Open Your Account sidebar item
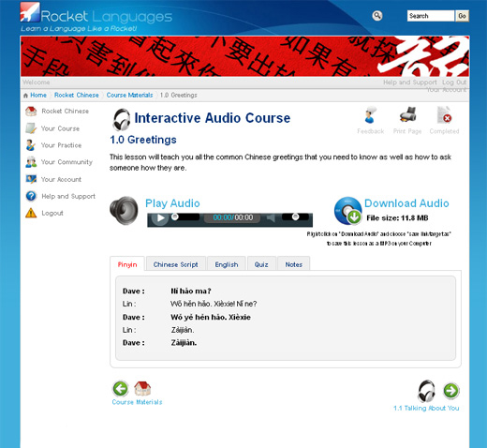This screenshot has height=448, width=487. 61,179
